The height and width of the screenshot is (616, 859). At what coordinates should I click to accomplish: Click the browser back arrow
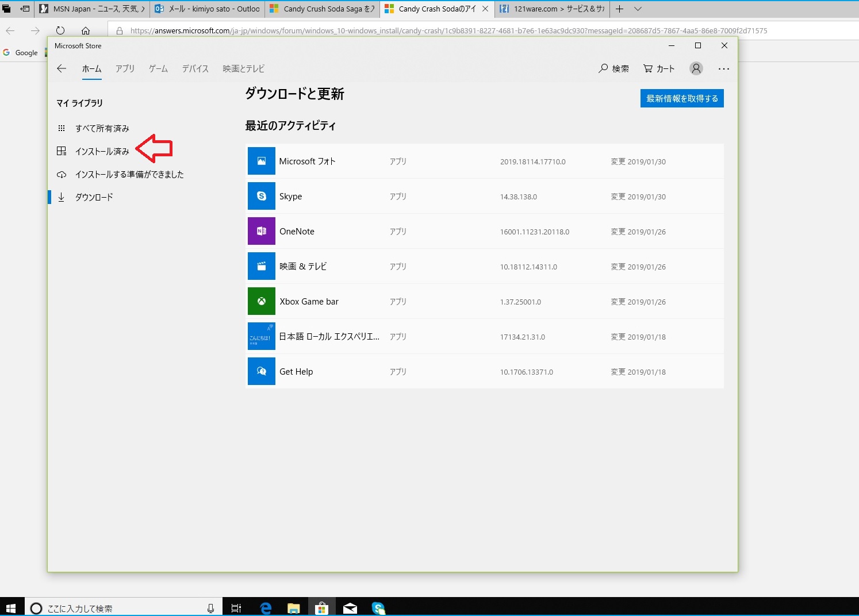[10, 30]
